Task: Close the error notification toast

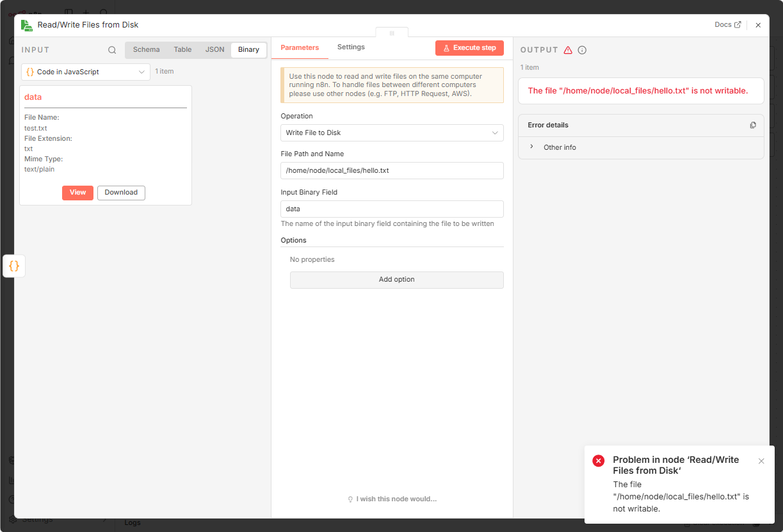Action: [x=761, y=461]
